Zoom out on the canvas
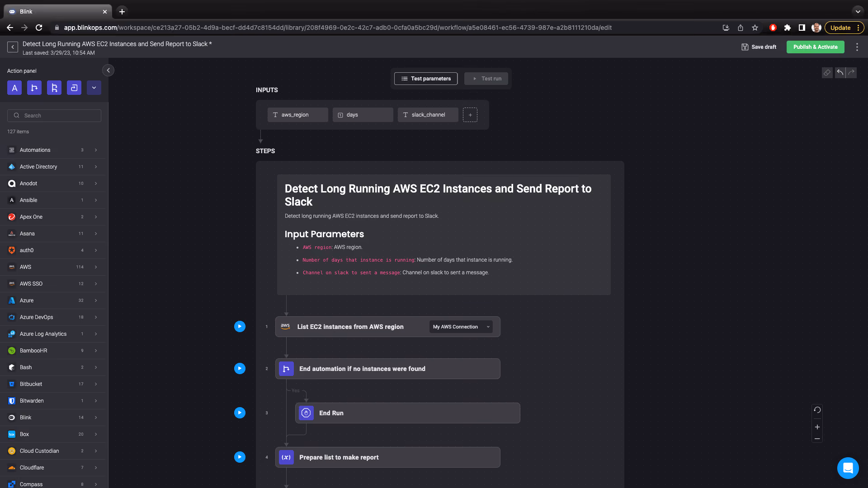Viewport: 868px width, 488px height. point(817,439)
